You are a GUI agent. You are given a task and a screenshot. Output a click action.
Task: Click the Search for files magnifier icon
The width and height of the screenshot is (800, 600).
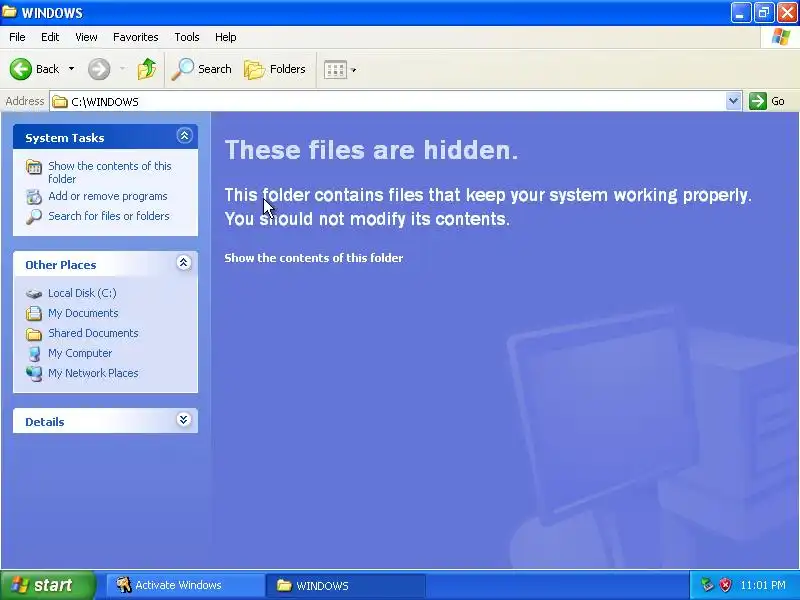click(34, 217)
